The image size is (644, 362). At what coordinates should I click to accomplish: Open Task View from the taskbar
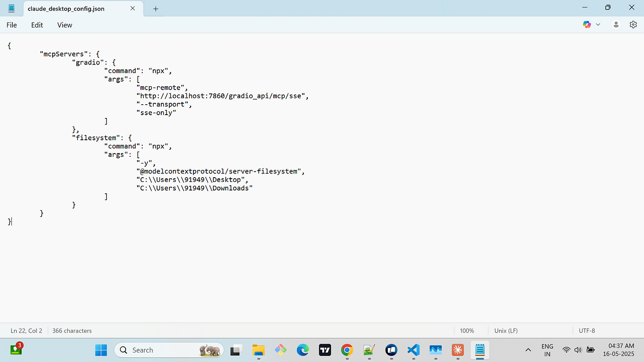coord(236,350)
